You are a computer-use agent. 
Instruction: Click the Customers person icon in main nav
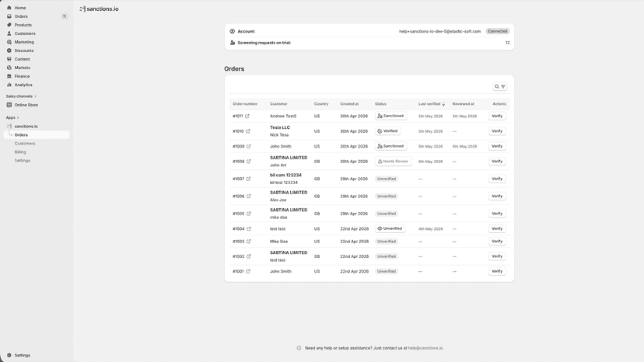tap(9, 33)
